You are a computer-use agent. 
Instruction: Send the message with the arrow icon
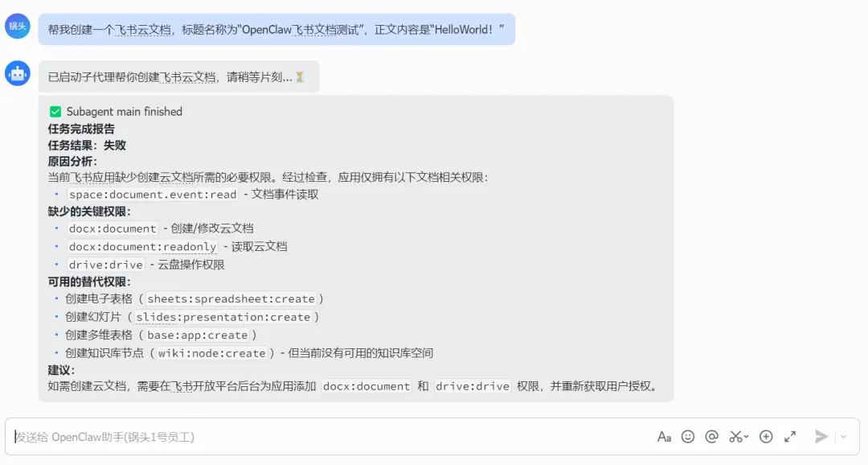[x=821, y=437]
